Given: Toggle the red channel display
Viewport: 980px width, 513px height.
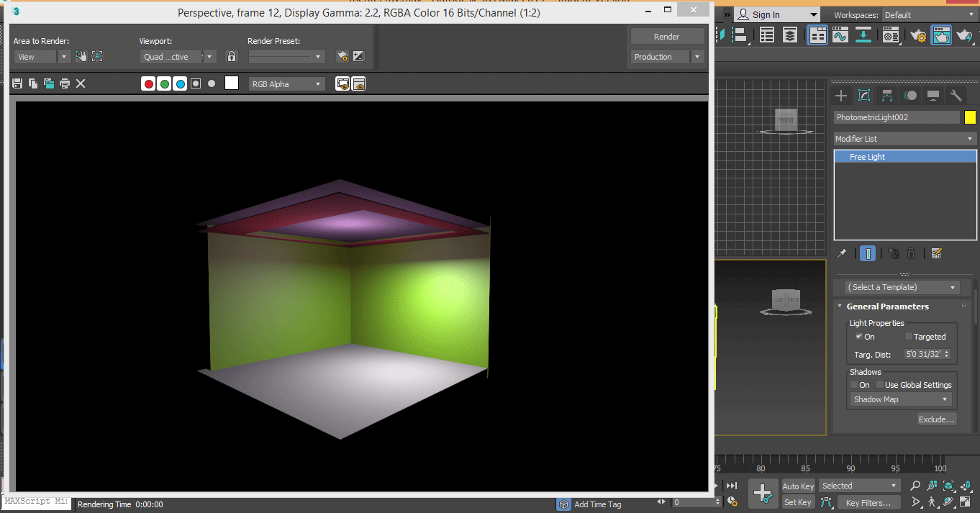Looking at the screenshot, I should point(149,84).
